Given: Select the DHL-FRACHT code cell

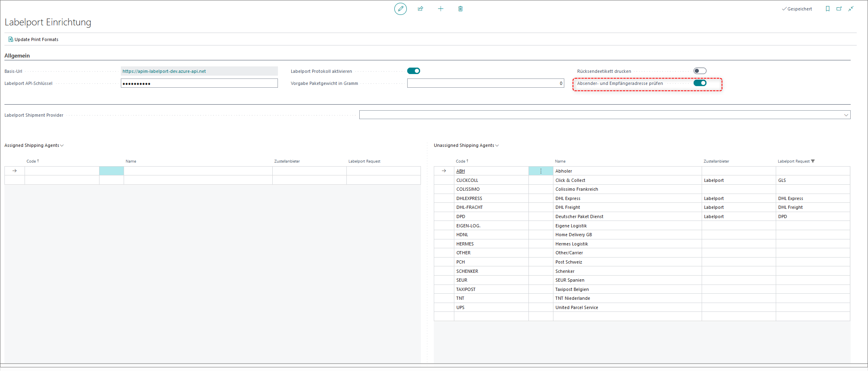Looking at the screenshot, I should click(x=491, y=208).
